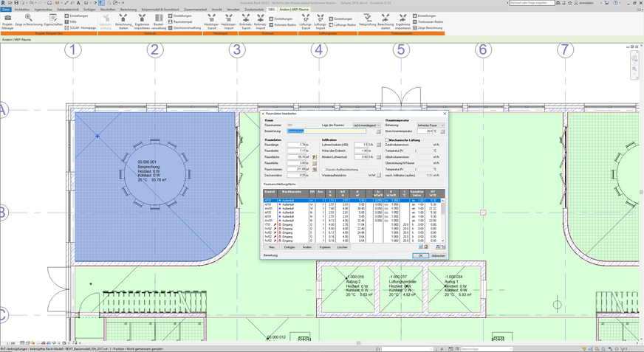Expand the Beheizung dropdown
Image resolution: width=644 pixels, height=352 pixels.
point(431,125)
